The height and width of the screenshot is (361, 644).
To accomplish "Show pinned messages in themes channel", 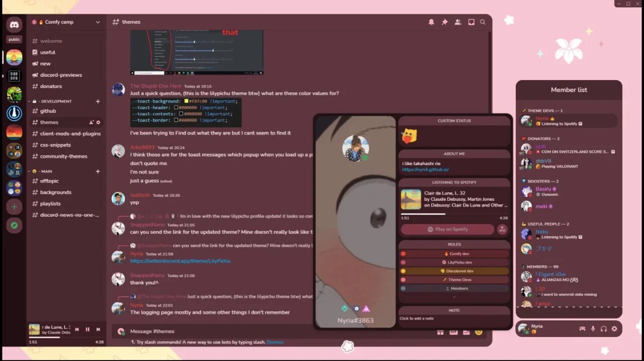I will pyautogui.click(x=444, y=22).
